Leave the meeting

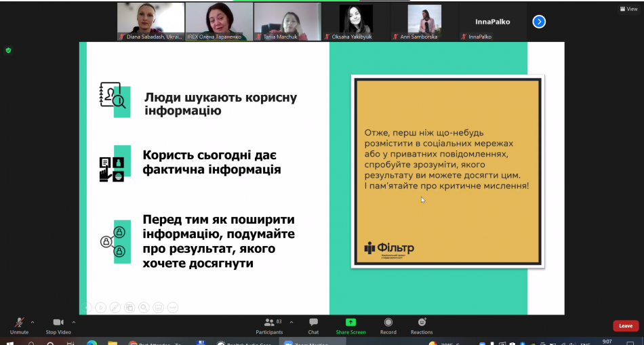[625, 326]
